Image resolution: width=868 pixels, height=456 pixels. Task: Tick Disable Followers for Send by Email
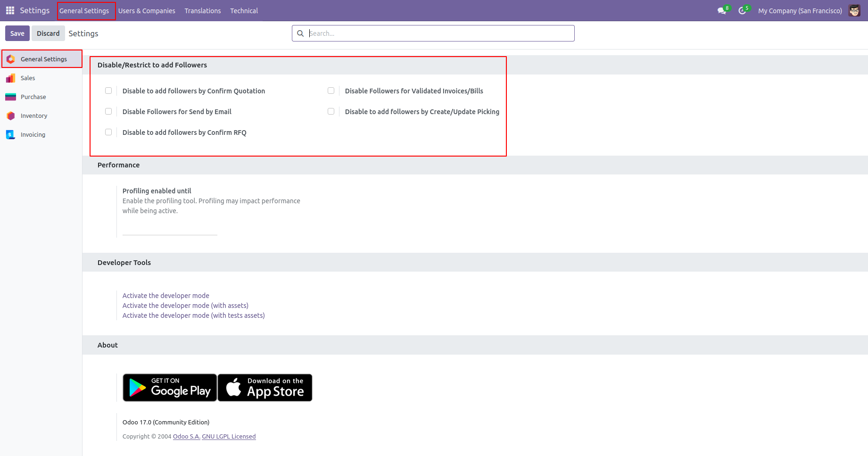coord(108,111)
